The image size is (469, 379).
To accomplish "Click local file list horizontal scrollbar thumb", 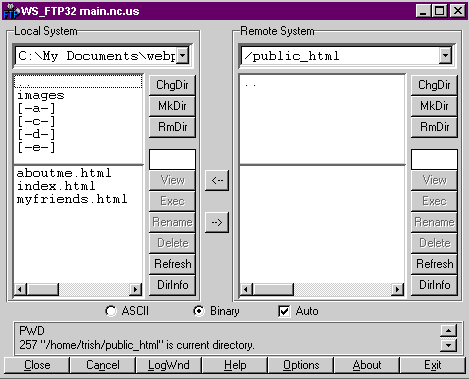I will (x=43, y=289).
